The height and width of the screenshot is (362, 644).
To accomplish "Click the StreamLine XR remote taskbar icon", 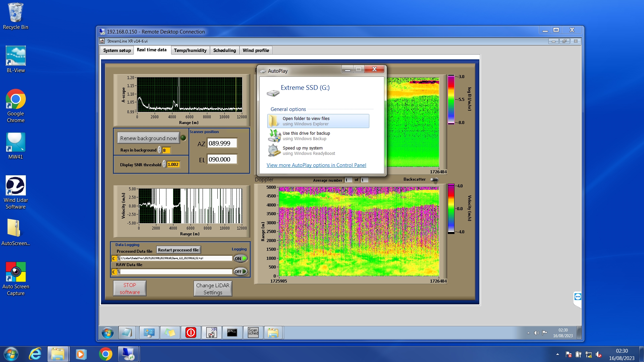I will click(212, 333).
